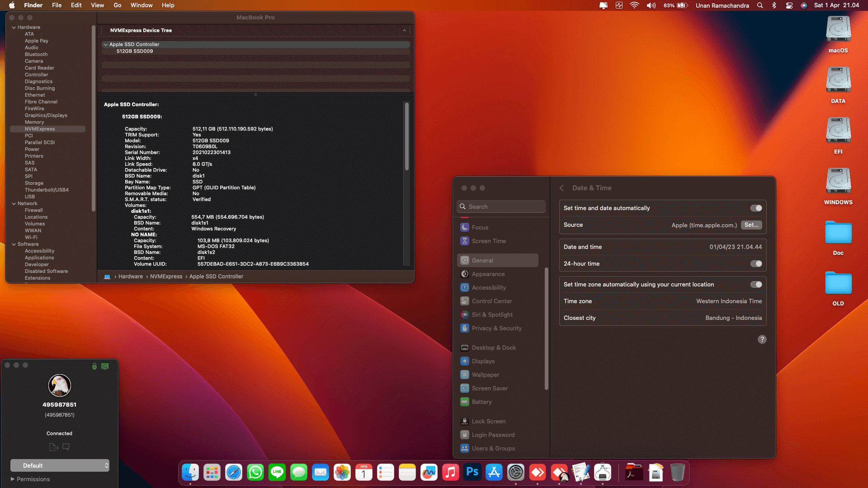Turn off 24-hour time

[756, 264]
